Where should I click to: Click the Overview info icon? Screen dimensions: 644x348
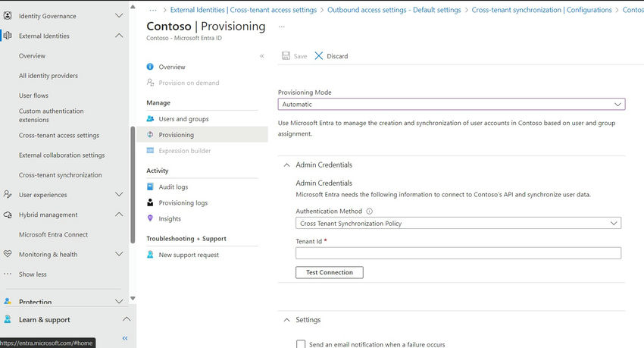point(151,67)
